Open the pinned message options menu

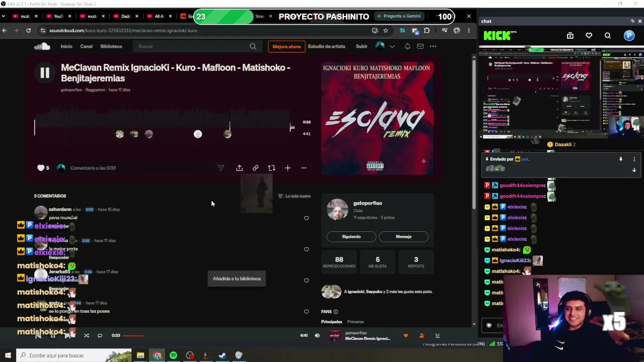click(634, 159)
